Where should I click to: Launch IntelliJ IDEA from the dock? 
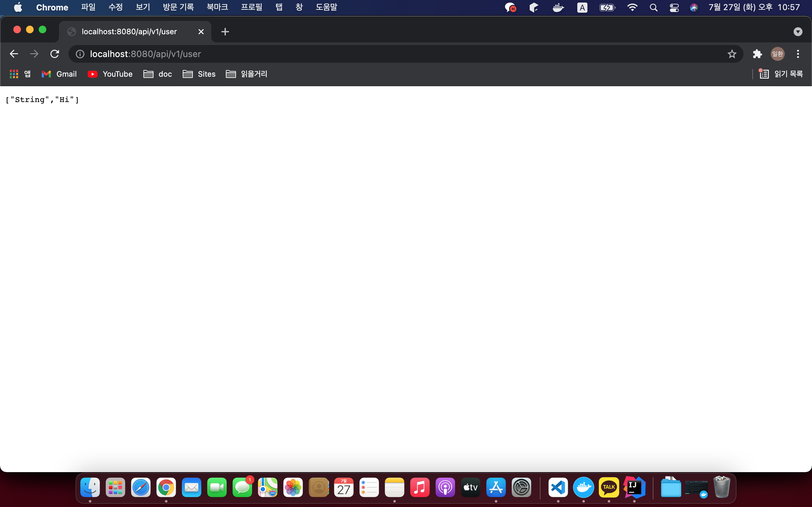[x=634, y=487]
